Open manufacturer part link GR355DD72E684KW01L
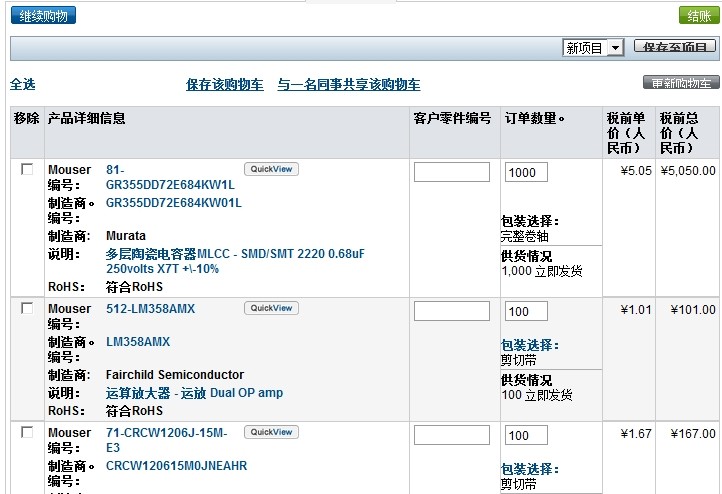722x494 pixels. pyautogui.click(x=174, y=203)
